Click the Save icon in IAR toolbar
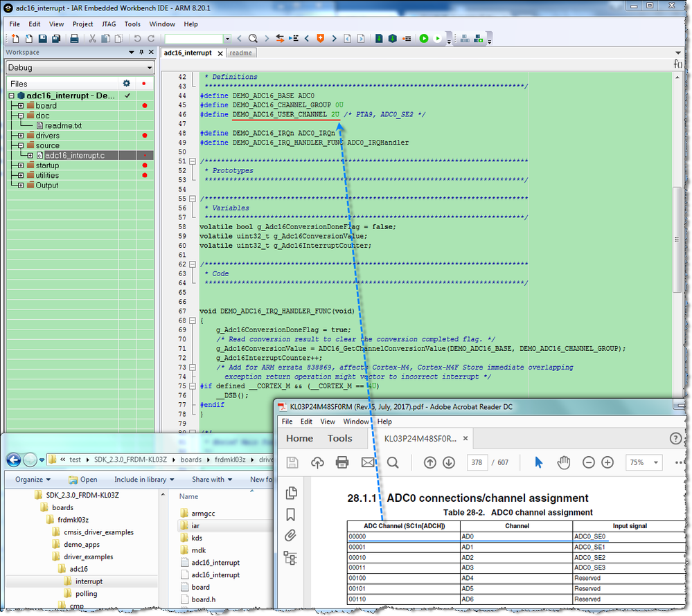 42,39
